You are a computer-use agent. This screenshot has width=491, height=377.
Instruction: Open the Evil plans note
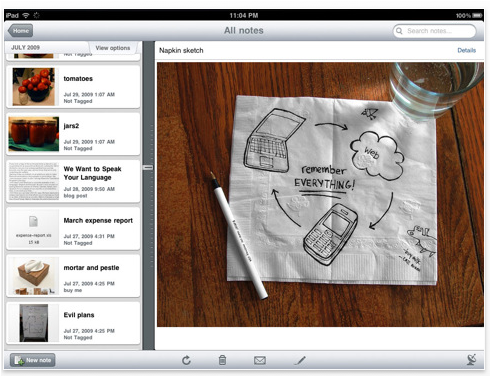tap(73, 323)
